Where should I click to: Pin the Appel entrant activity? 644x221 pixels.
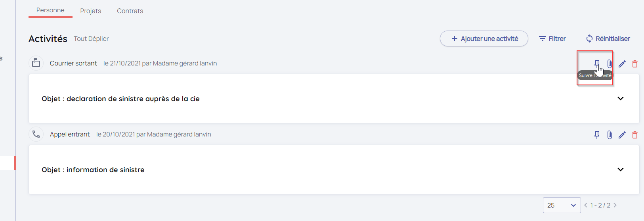pyautogui.click(x=597, y=135)
